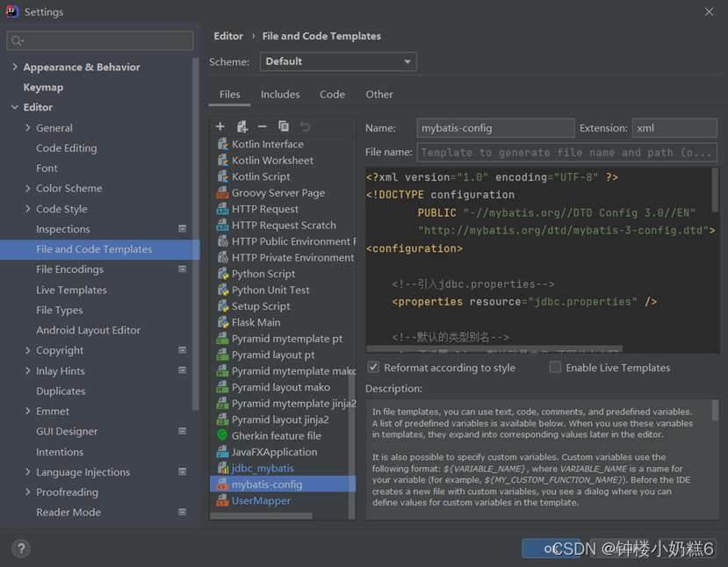Click the search magnifier icon in settings
The image size is (728, 567).
click(17, 41)
